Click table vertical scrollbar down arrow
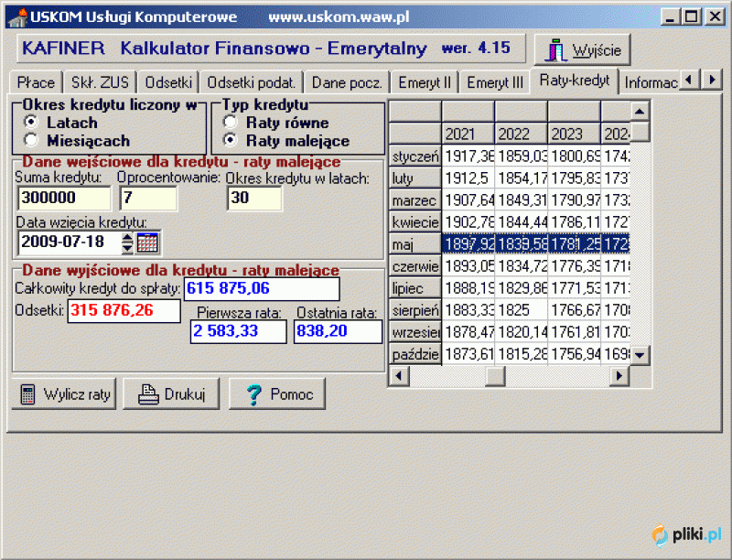The image size is (732, 560). 640,355
